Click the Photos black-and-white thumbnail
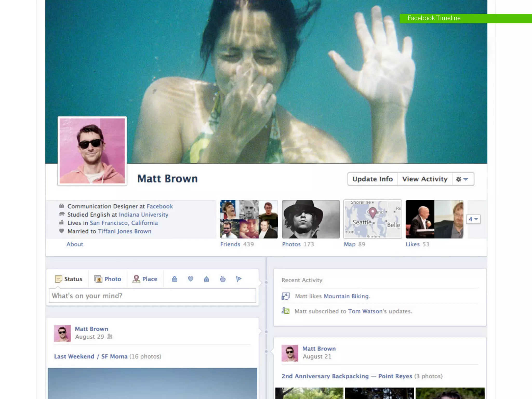Screen dimensions: 532x399 click(311, 219)
